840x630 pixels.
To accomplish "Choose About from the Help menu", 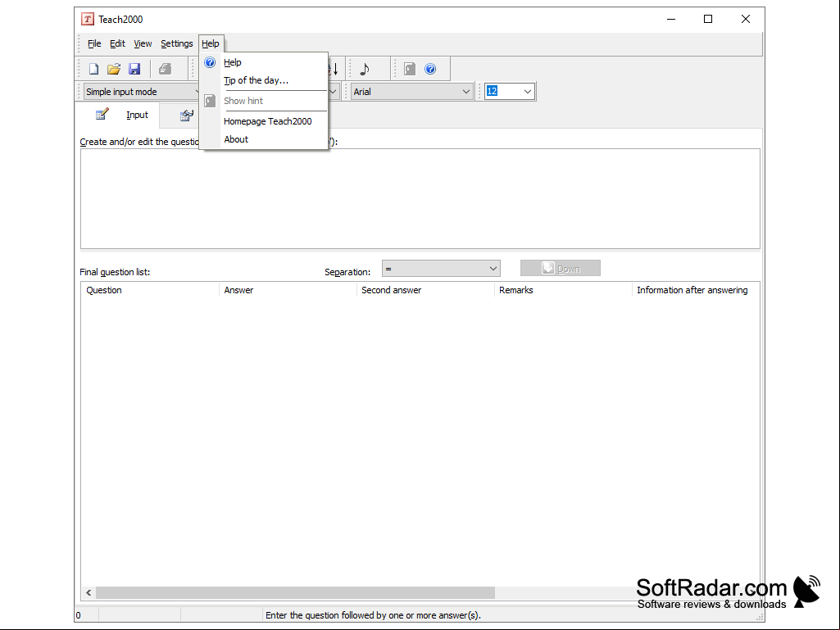I will coord(263,139).
